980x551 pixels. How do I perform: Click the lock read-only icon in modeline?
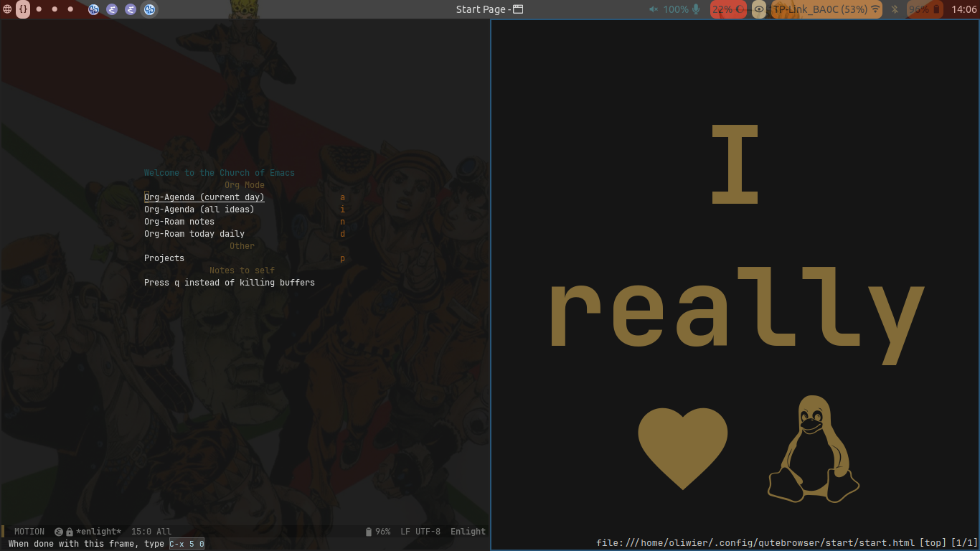tap(70, 532)
